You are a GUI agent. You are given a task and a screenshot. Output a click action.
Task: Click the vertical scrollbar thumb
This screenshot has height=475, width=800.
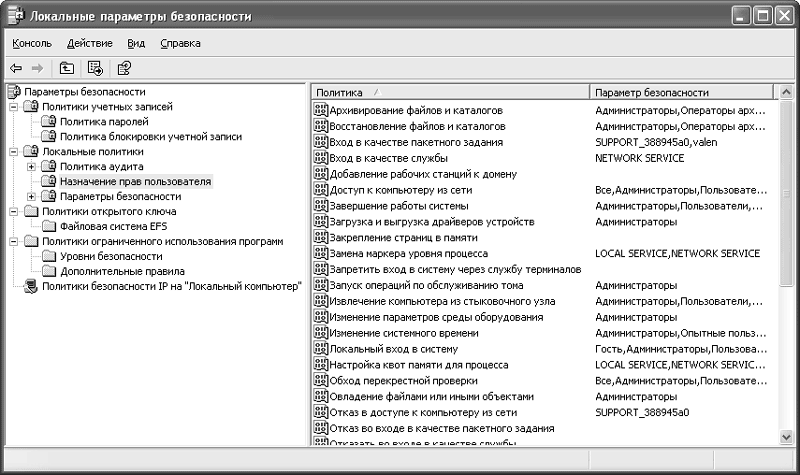[x=786, y=193]
